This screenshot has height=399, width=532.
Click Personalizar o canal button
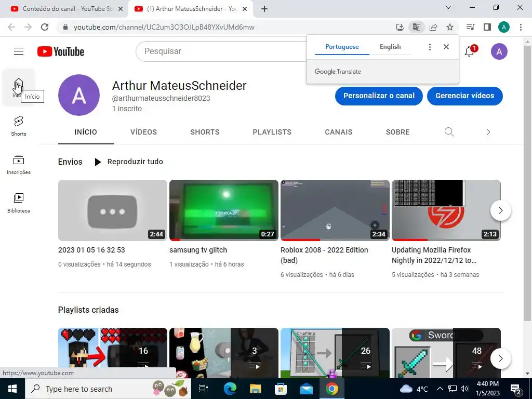click(379, 96)
